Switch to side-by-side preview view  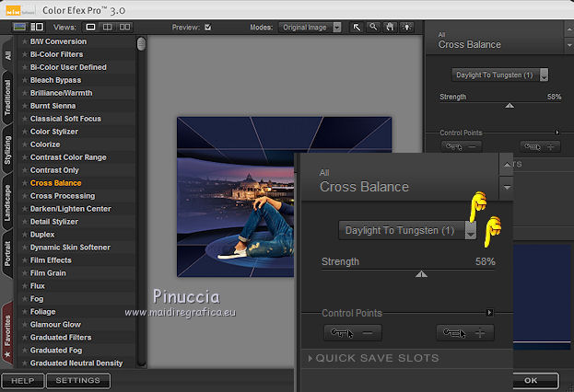pyautogui.click(x=124, y=27)
